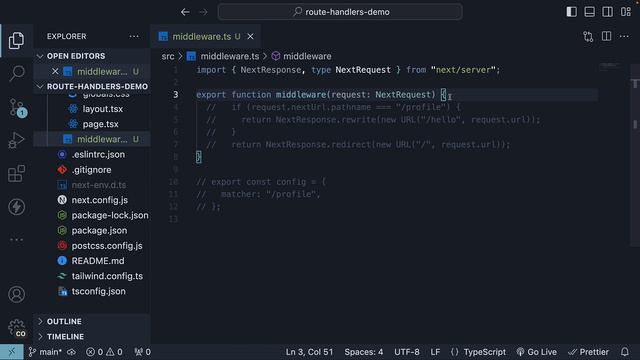Open ports forwarded indicator in status bar
The image size is (640, 360).
click(x=142, y=352)
